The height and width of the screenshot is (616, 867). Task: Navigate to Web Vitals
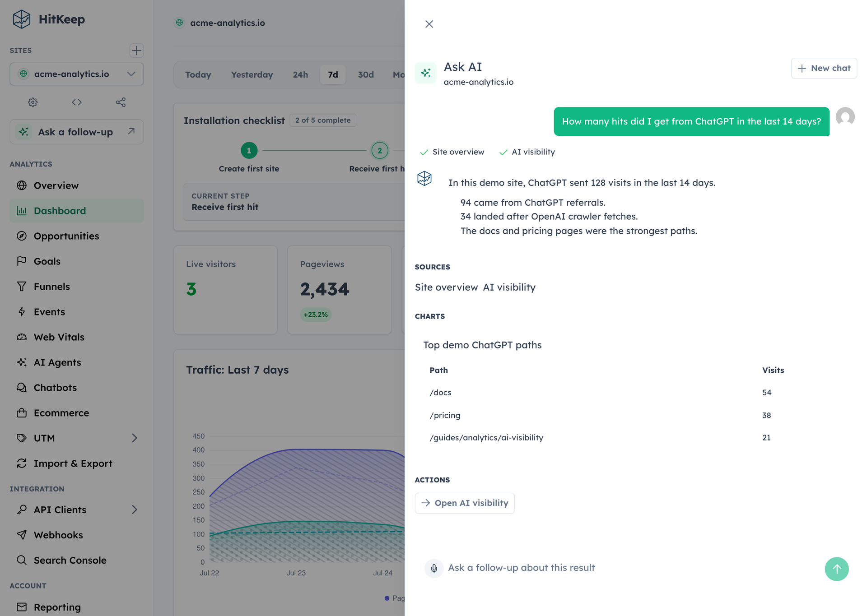77,337
